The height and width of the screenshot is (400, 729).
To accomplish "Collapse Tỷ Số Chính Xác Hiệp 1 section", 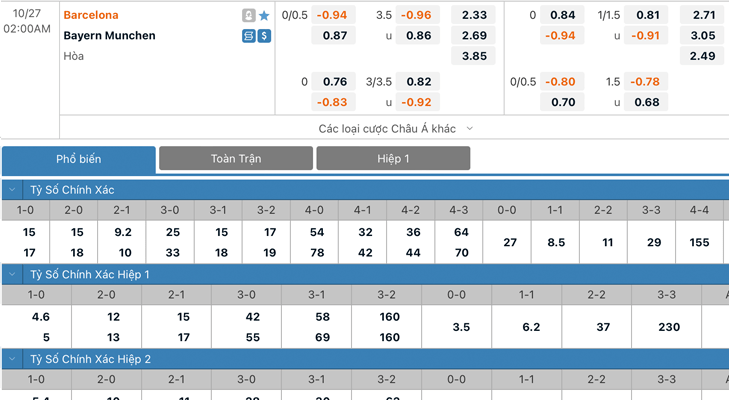I will point(12,274).
